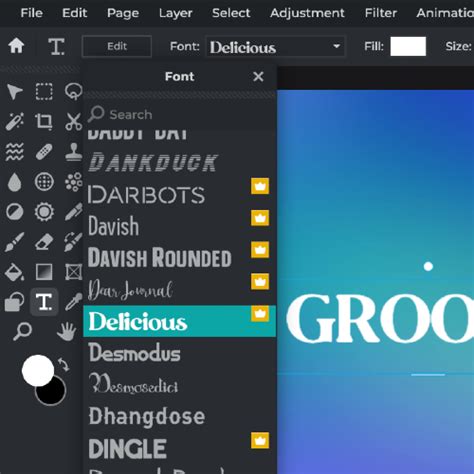Choose the DANKDUCK font
The height and width of the screenshot is (474, 474).
click(179, 163)
